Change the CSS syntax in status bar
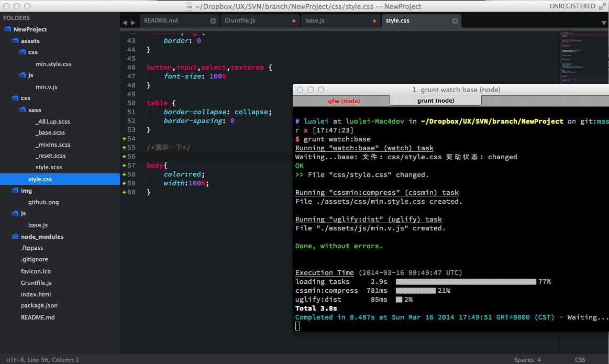 point(580,360)
